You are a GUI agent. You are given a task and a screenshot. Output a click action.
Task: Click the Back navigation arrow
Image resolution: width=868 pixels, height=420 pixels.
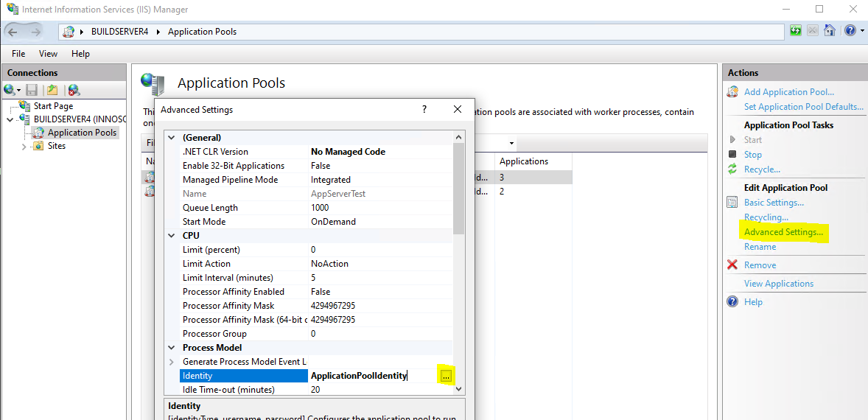click(x=13, y=32)
